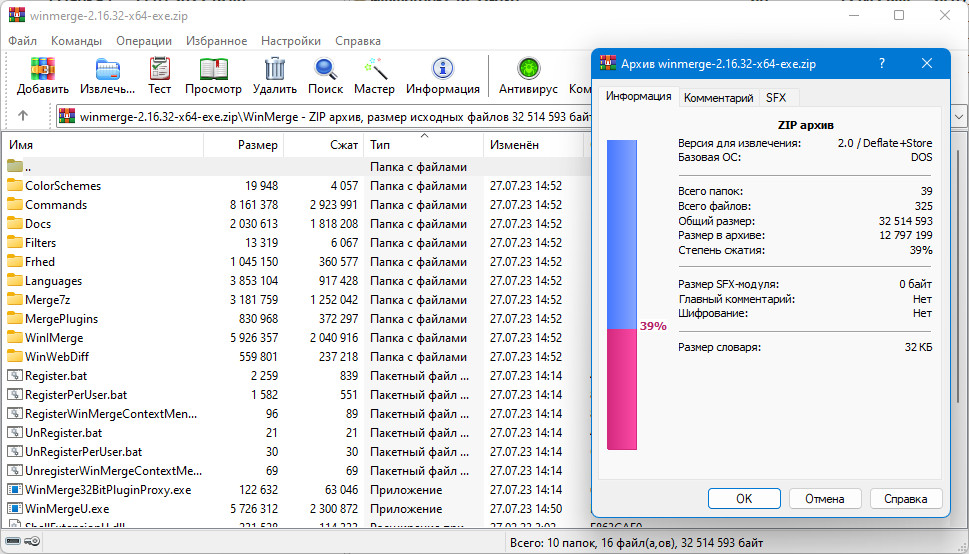Click the Антивирус (Virus scan) icon

pyautogui.click(x=528, y=68)
